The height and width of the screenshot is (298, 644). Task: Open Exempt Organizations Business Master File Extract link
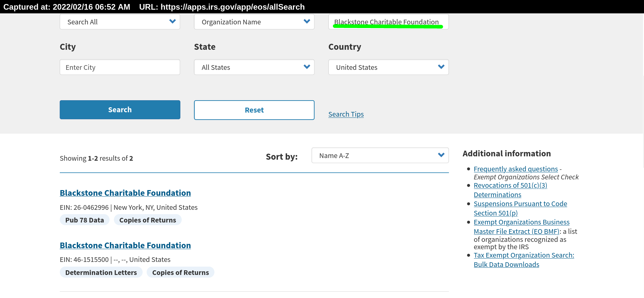click(x=522, y=227)
